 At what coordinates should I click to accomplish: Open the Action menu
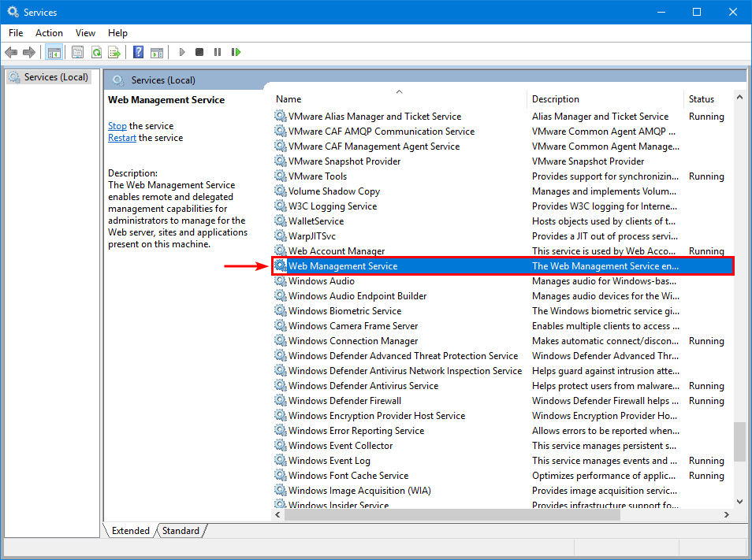(x=49, y=32)
